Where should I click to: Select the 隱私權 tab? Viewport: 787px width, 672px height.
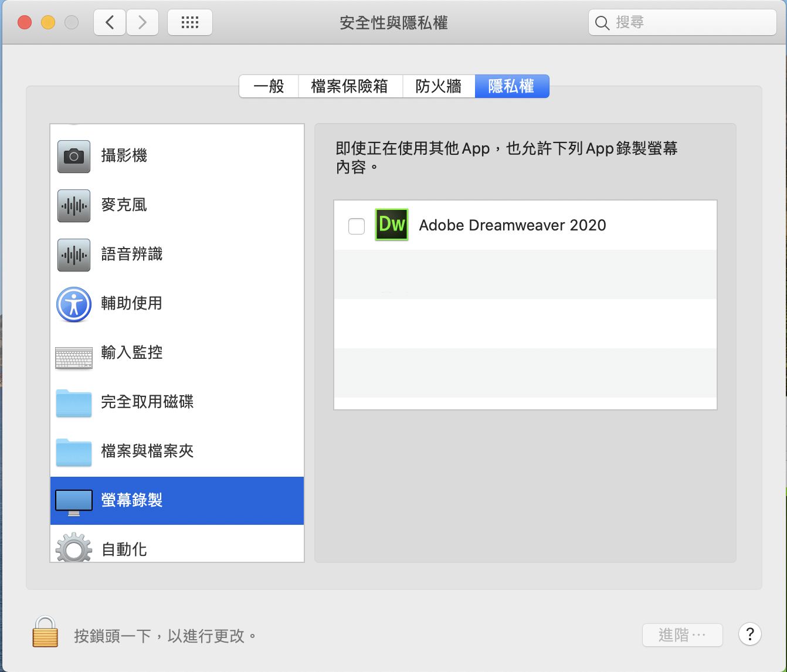coord(512,86)
